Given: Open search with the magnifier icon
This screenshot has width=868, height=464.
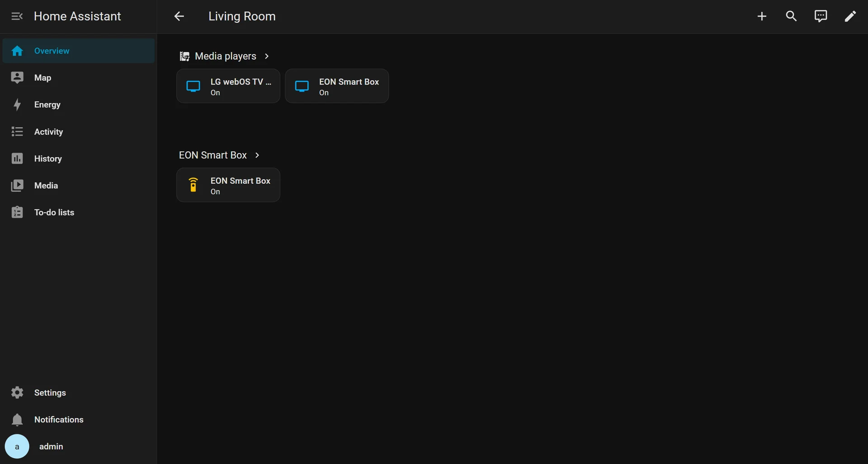Looking at the screenshot, I should (791, 16).
